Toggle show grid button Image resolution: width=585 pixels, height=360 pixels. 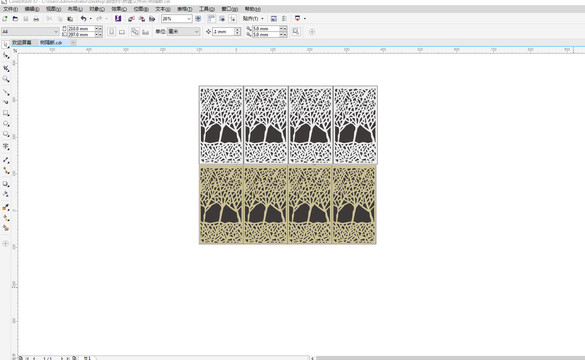click(x=222, y=19)
